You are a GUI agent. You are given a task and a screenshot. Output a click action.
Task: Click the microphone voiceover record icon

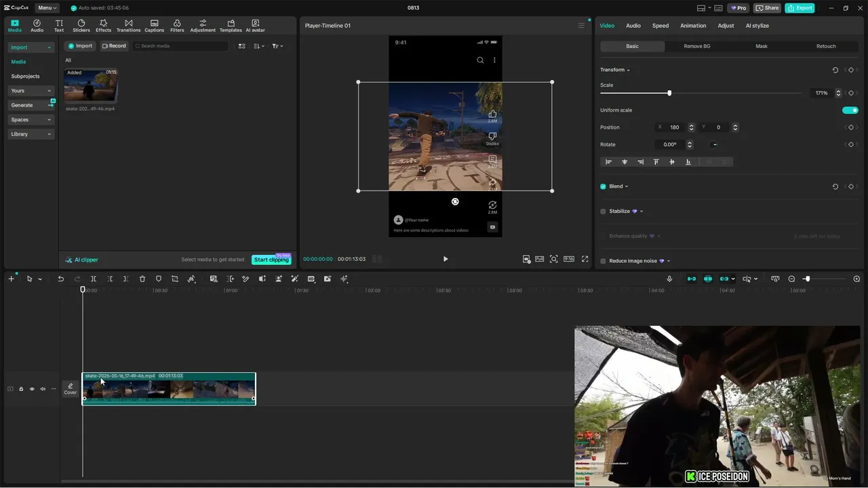tap(669, 279)
